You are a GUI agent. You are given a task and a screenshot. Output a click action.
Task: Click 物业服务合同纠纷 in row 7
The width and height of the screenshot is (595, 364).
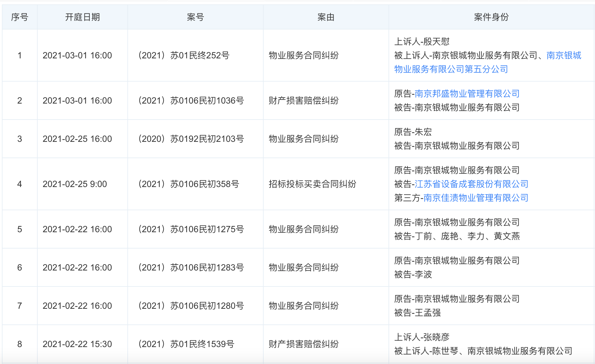tap(303, 306)
